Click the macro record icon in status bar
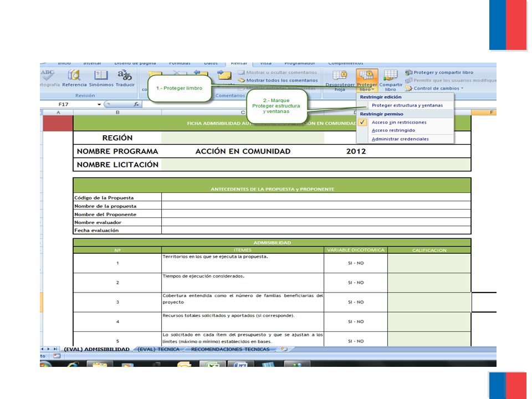532x399 pixels. click(57, 356)
